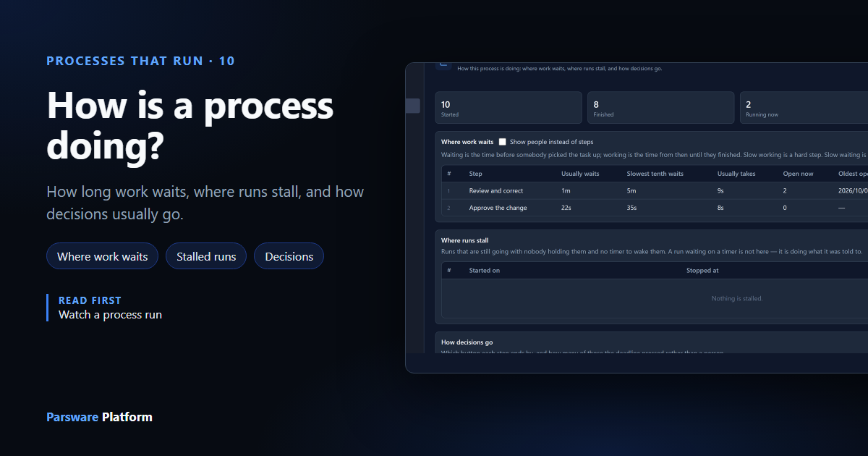Click the '8s' usually-takes value
The height and width of the screenshot is (456, 868).
(x=721, y=208)
